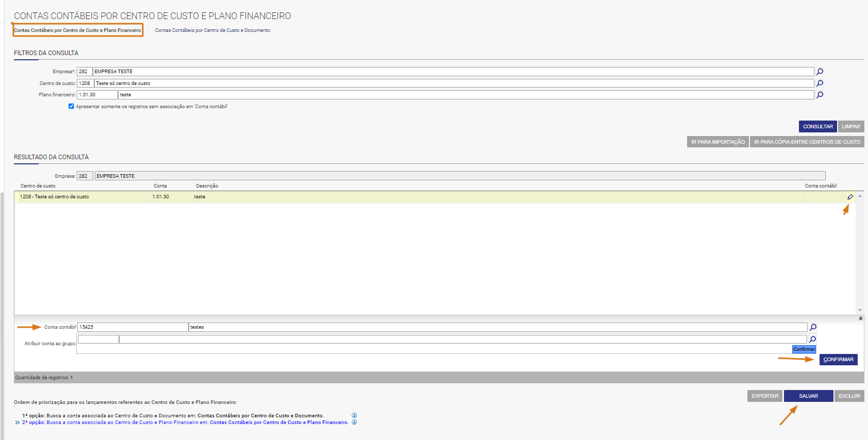The image size is (868, 440).
Task: Click the CONFIRMAR button
Action: (x=838, y=360)
